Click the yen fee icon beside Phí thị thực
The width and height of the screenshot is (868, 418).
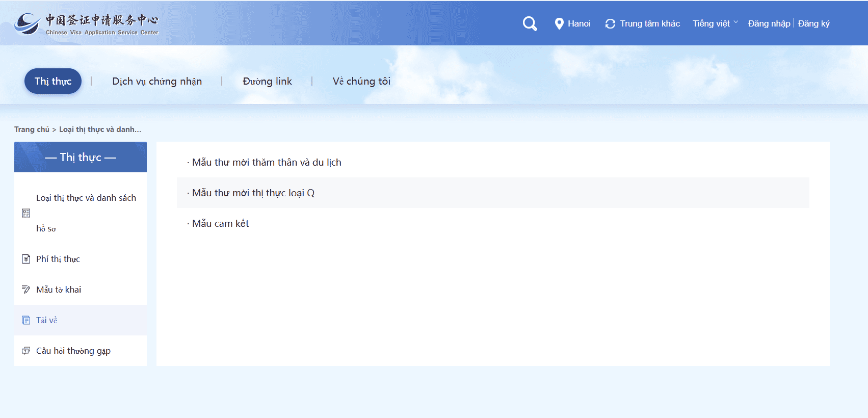coord(26,259)
